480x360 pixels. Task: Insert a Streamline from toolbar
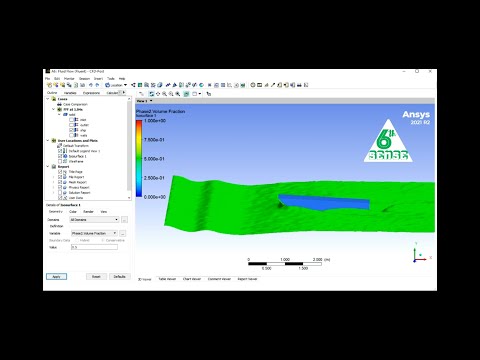146,85
